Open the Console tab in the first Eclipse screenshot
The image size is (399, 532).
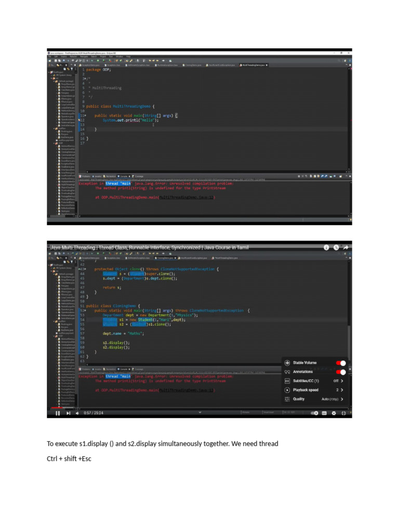[x=124, y=177]
